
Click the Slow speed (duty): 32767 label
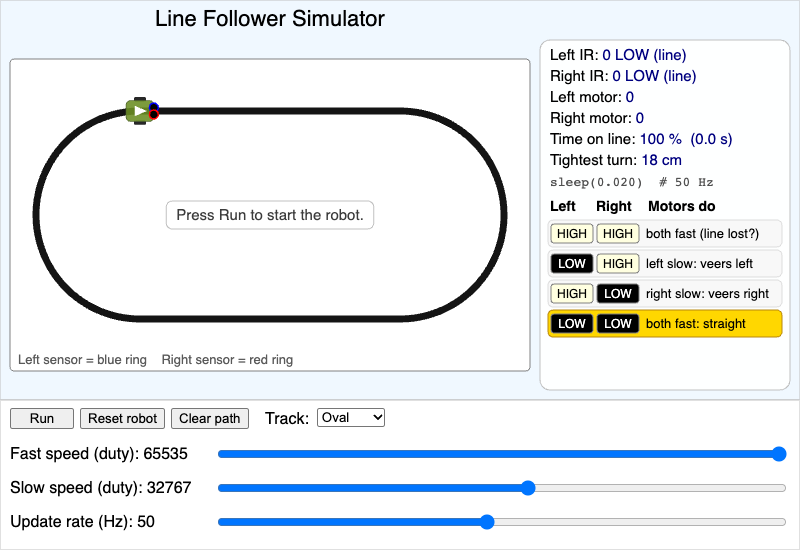pos(101,488)
